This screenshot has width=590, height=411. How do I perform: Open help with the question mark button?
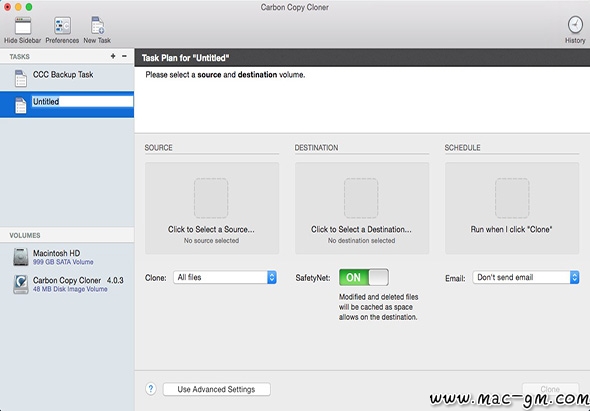151,389
